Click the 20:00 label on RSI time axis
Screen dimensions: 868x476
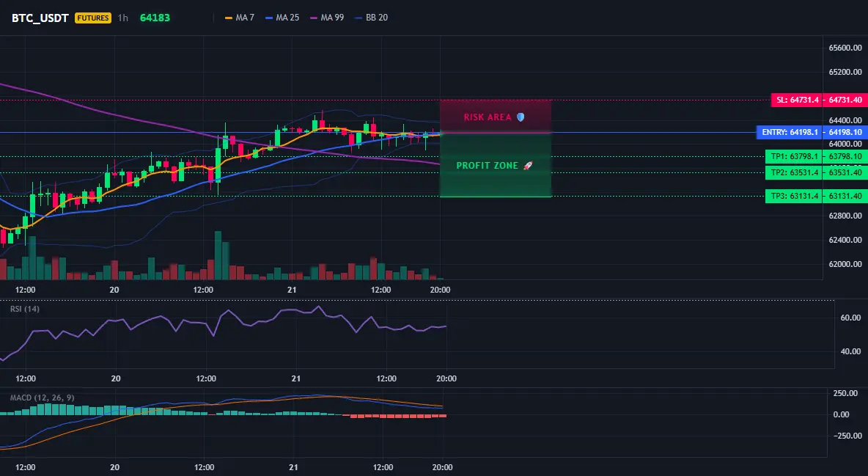coord(446,378)
